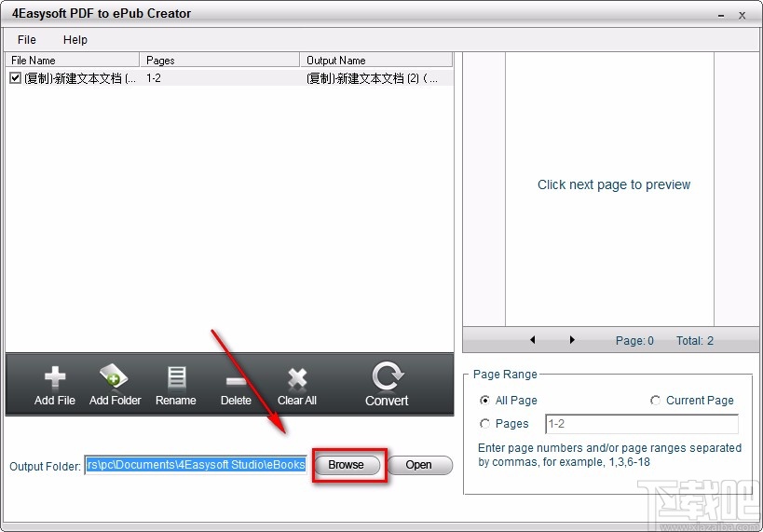Click the Open output folder button
The height and width of the screenshot is (532, 763).
coord(419,465)
